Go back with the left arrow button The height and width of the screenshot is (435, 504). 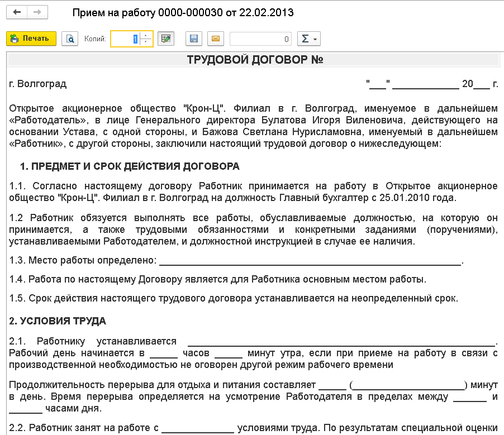pyautogui.click(x=17, y=12)
